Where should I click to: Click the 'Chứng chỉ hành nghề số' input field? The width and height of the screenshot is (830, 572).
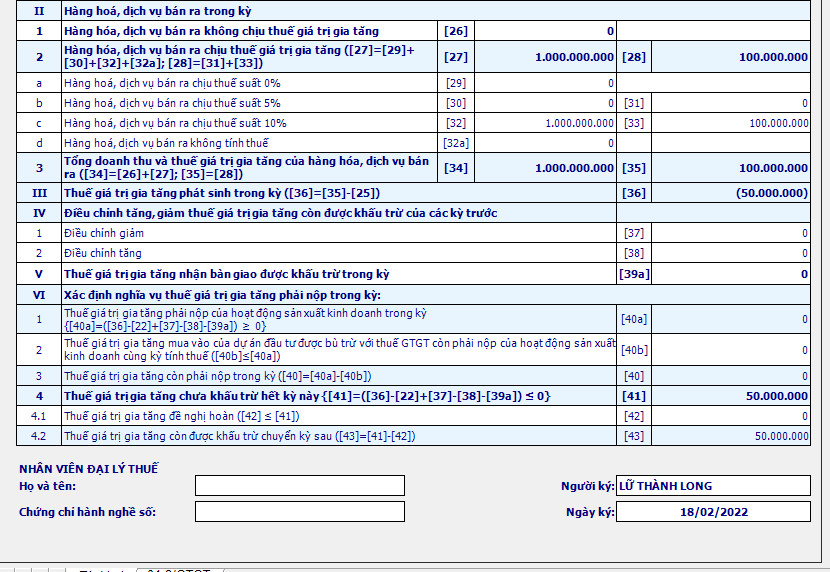click(x=300, y=512)
